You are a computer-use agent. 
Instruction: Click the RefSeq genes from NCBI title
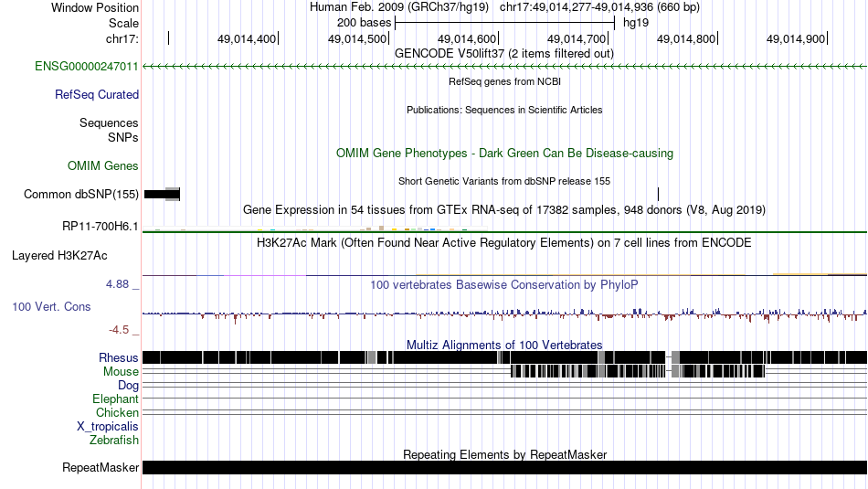tap(504, 82)
